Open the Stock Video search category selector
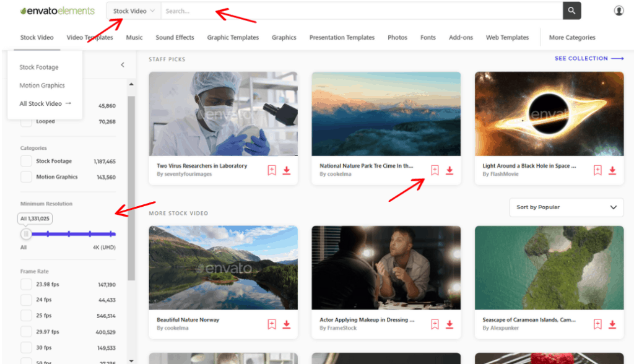The width and height of the screenshot is (634, 364). 132,11
